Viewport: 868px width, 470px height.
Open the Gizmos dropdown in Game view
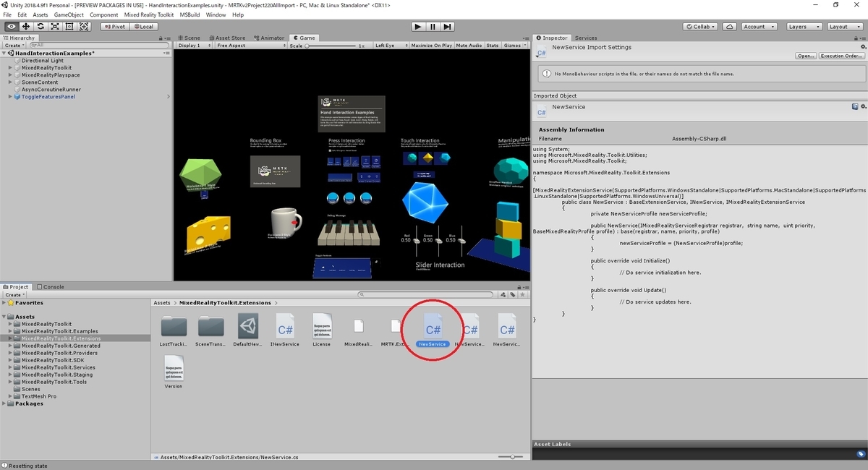tap(514, 46)
